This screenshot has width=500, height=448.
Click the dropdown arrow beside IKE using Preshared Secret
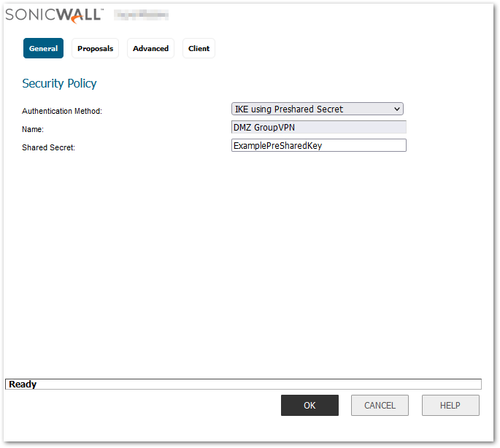pos(397,109)
